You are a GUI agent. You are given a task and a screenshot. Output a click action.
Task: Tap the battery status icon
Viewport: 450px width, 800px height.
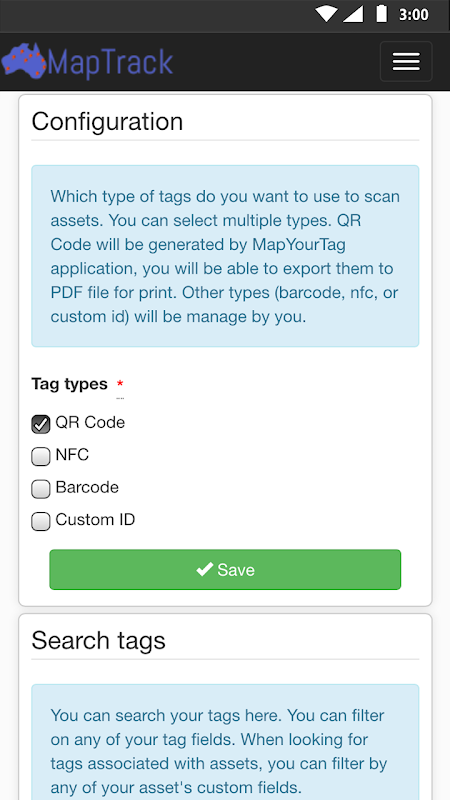pos(381,14)
